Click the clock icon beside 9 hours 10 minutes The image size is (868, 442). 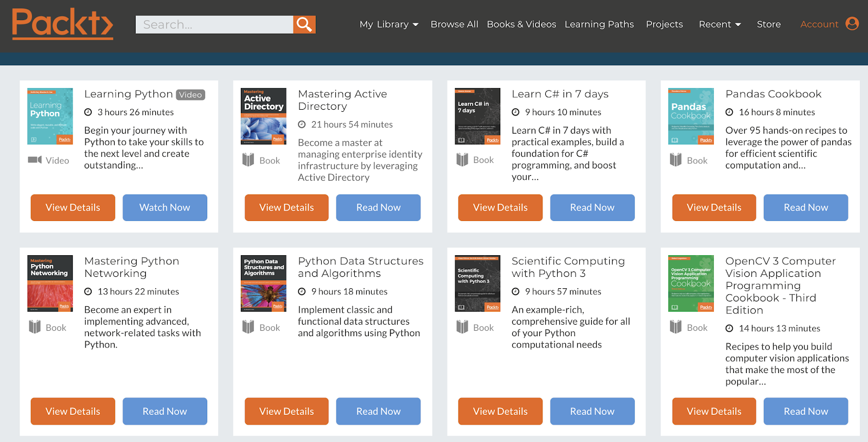click(x=515, y=112)
